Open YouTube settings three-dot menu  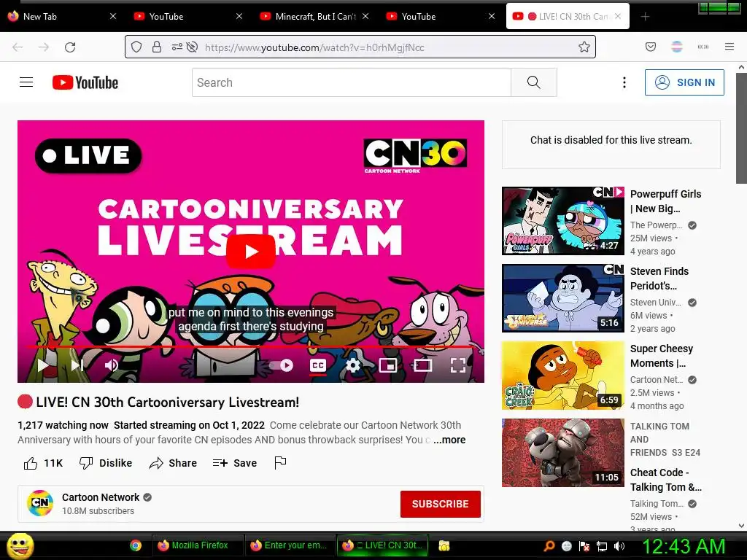coord(624,82)
